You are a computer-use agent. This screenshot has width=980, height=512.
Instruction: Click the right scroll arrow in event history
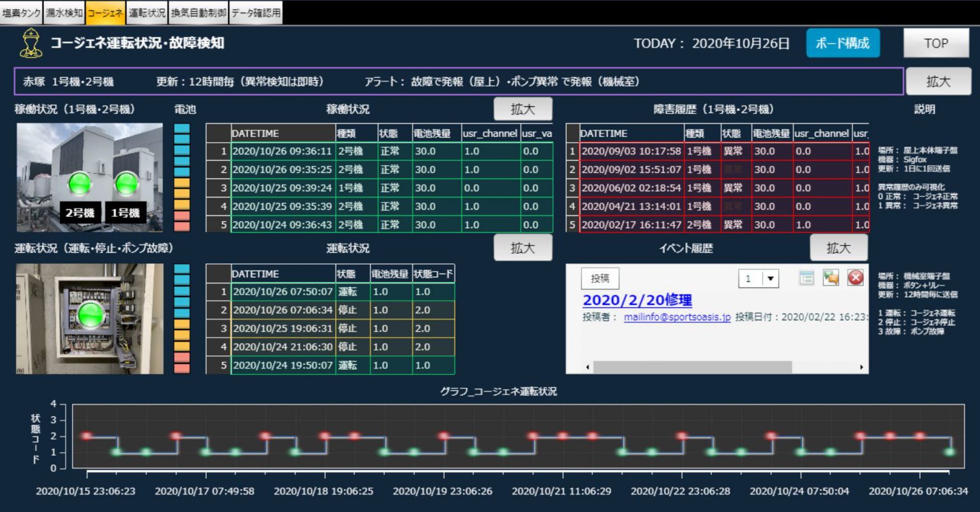tap(861, 367)
